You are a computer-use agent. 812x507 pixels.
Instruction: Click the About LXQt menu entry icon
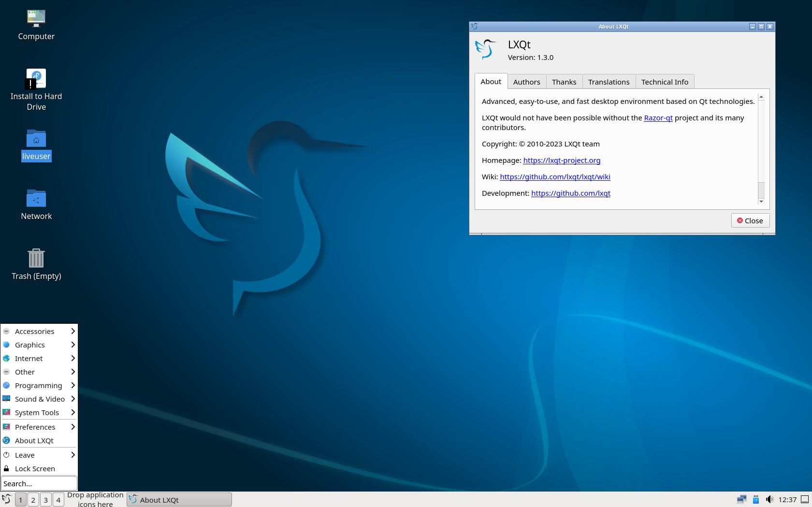pyautogui.click(x=6, y=440)
